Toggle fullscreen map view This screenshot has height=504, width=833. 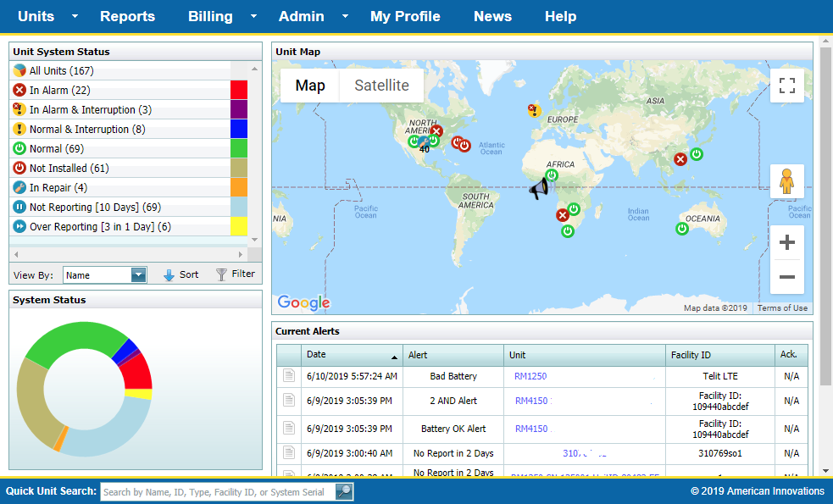[x=786, y=86]
